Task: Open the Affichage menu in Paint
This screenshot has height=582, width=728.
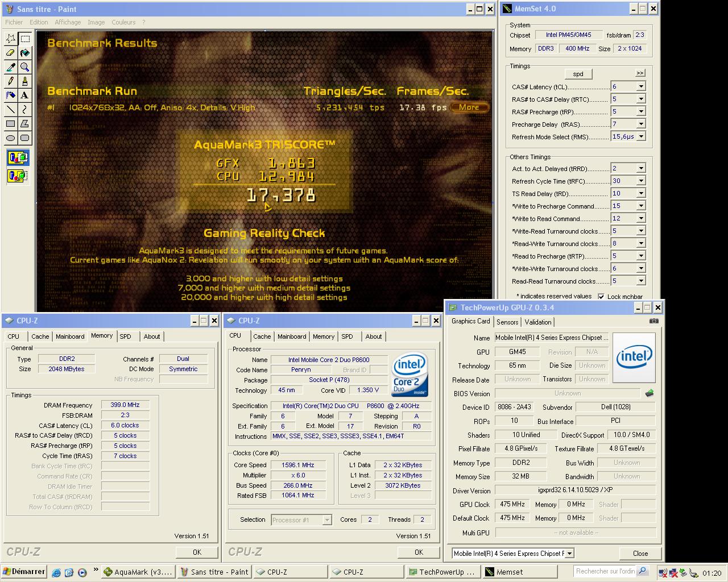Action: coord(68,22)
